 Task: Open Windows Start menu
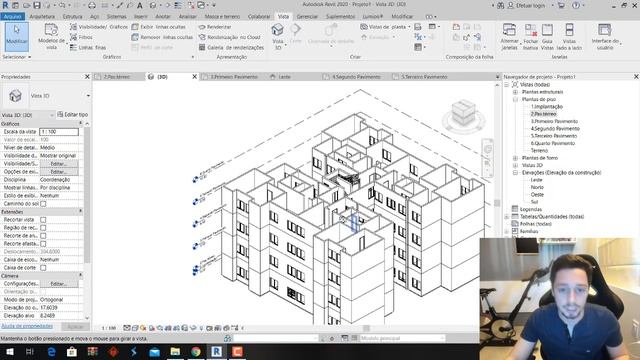(10, 351)
